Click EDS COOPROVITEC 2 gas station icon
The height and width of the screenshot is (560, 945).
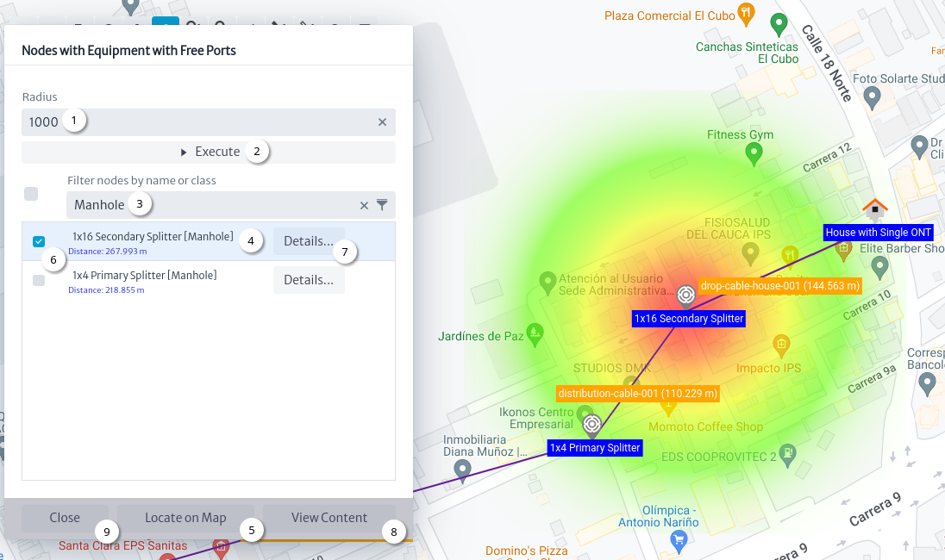(787, 455)
